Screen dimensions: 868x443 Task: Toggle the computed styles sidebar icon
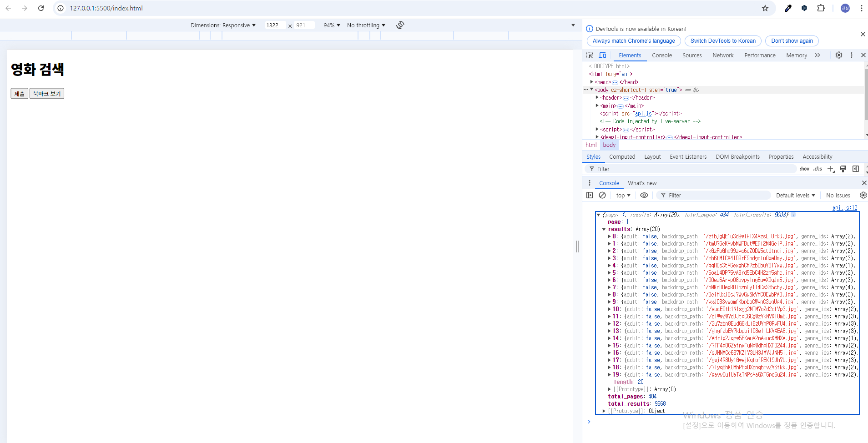click(856, 169)
